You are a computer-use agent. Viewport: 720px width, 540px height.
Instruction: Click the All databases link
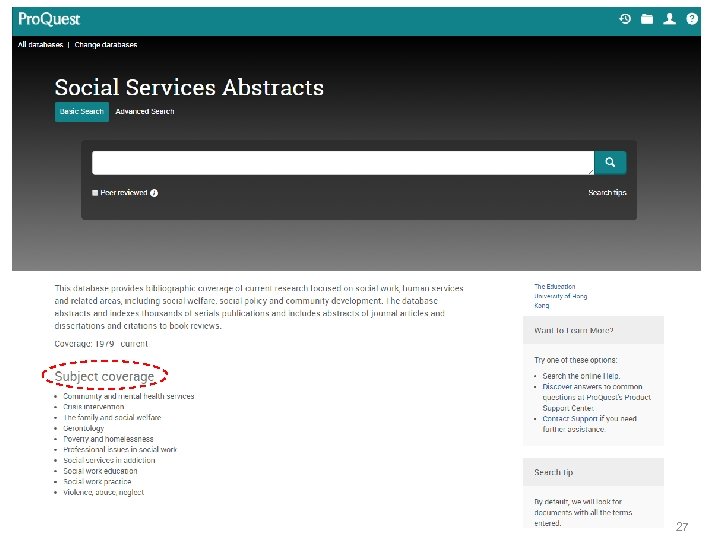point(40,45)
